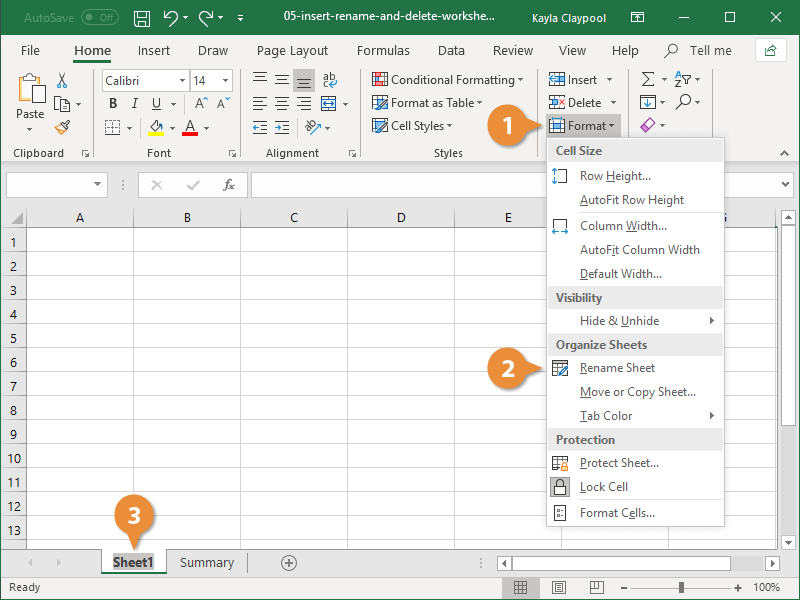Viewport: 800px width, 600px height.
Task: Apply Underline formatting
Action: [x=157, y=104]
